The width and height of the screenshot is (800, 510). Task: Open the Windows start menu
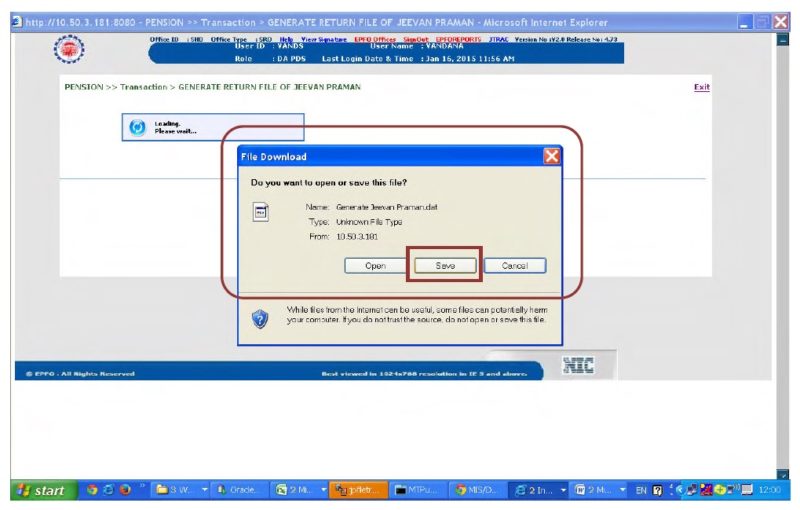(39, 490)
